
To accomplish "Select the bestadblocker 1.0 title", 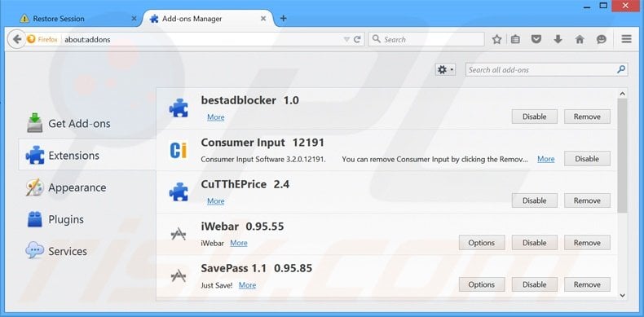I will click(249, 100).
